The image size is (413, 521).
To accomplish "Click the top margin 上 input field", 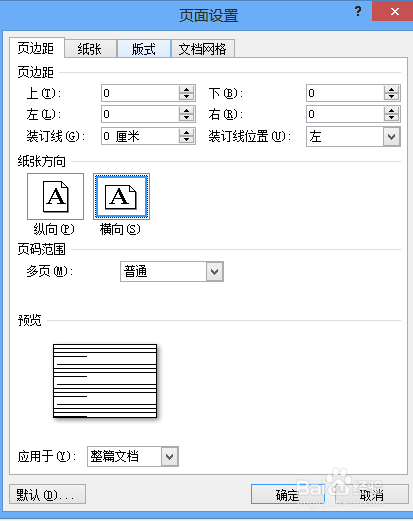I will coord(140,93).
